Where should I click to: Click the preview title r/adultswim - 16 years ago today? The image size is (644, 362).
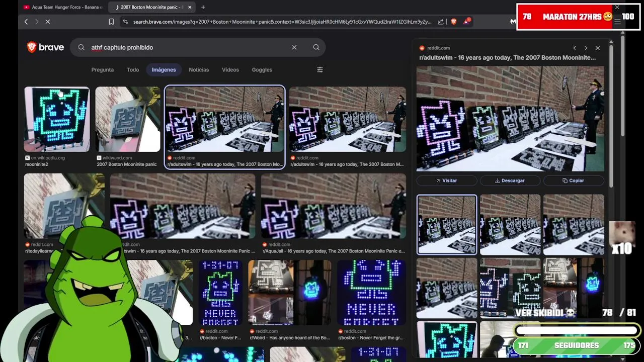click(x=507, y=57)
